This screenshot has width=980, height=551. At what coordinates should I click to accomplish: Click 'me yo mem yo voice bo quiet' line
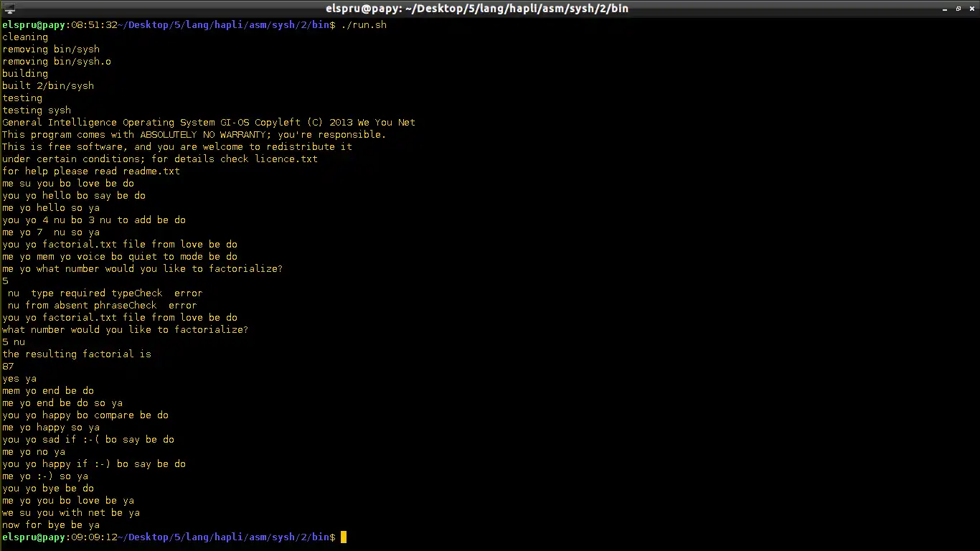(120, 257)
